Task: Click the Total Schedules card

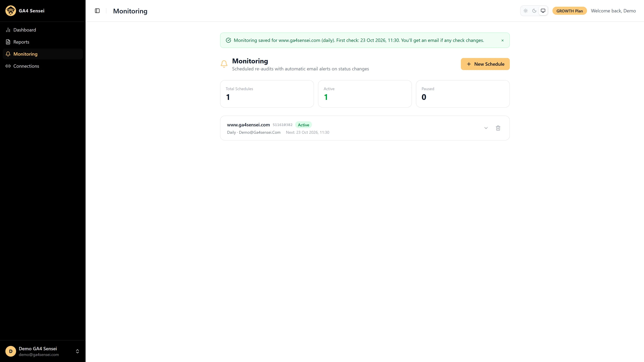Action: click(267, 94)
